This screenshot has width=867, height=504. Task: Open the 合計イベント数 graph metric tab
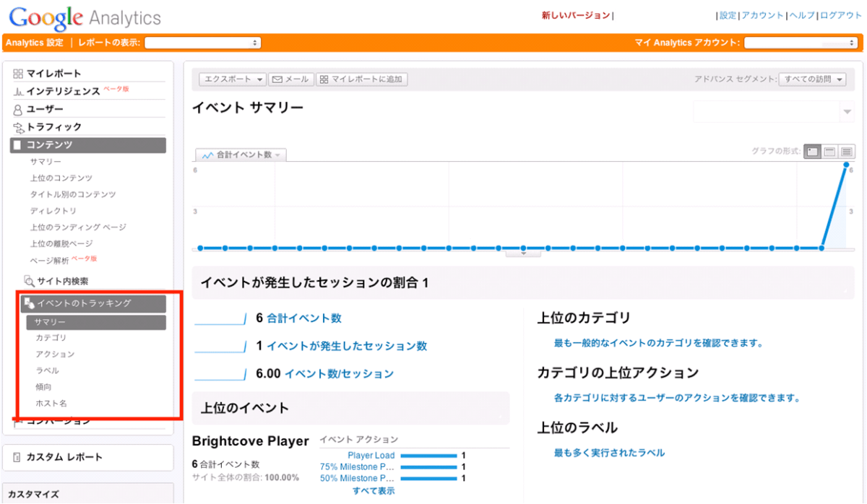(x=241, y=155)
